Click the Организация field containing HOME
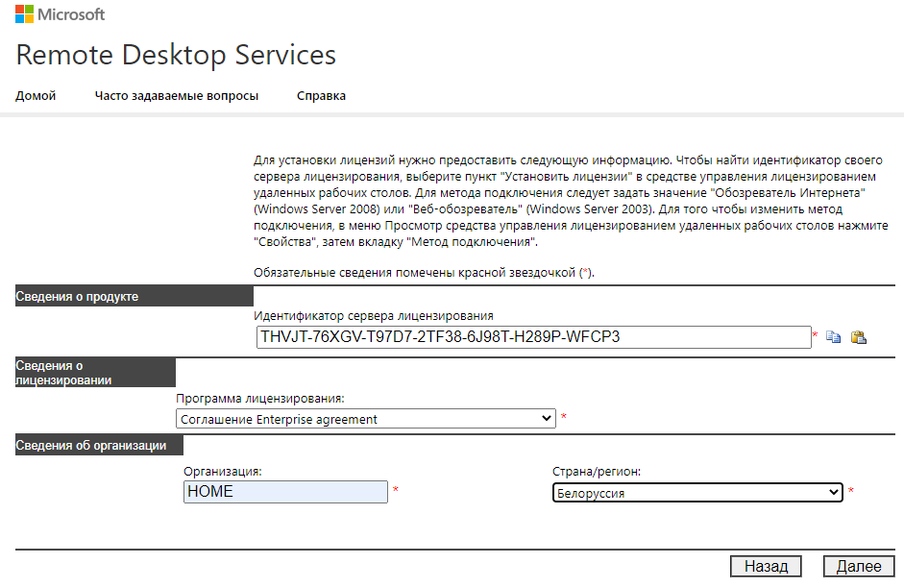 [285, 491]
